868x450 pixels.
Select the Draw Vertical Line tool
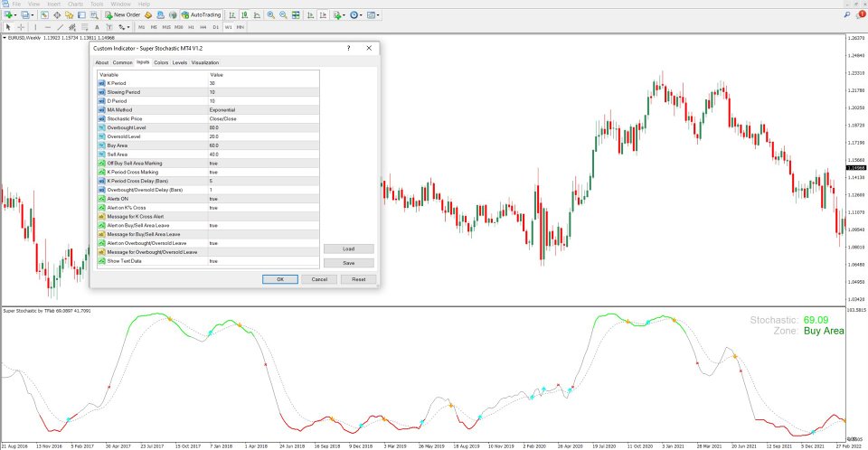[x=33, y=27]
